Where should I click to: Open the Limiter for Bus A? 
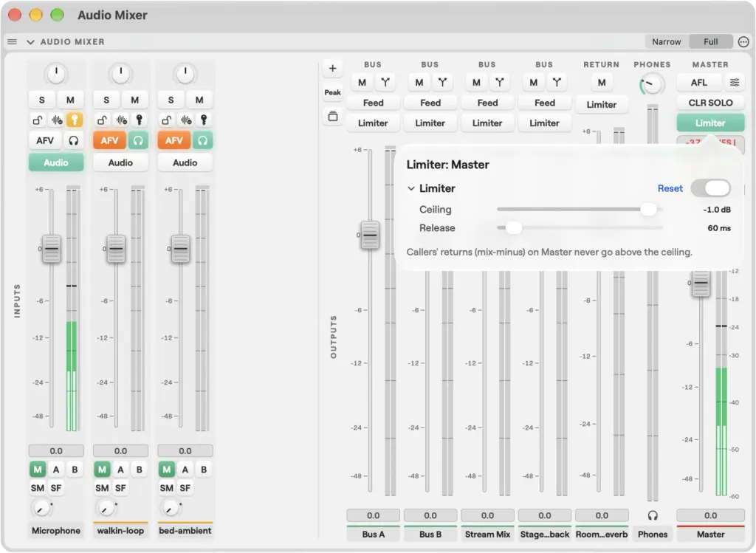[x=373, y=123]
